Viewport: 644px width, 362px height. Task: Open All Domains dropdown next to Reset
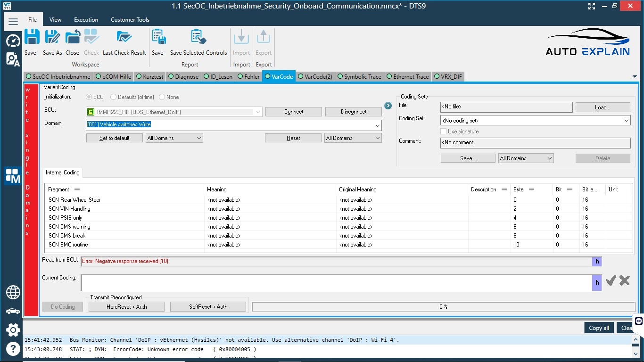click(353, 138)
